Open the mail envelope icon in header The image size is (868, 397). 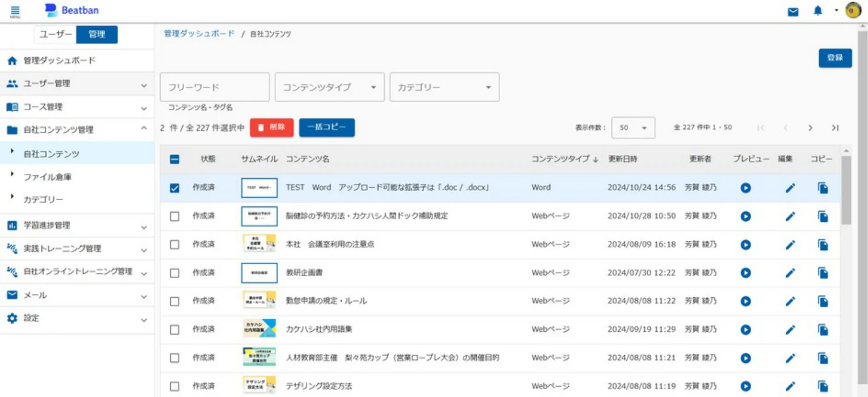coord(793,11)
